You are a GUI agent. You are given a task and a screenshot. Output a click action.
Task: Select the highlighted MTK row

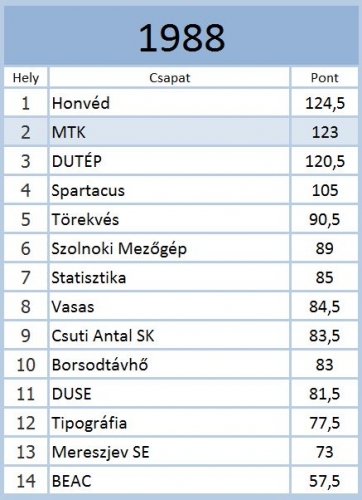181,132
